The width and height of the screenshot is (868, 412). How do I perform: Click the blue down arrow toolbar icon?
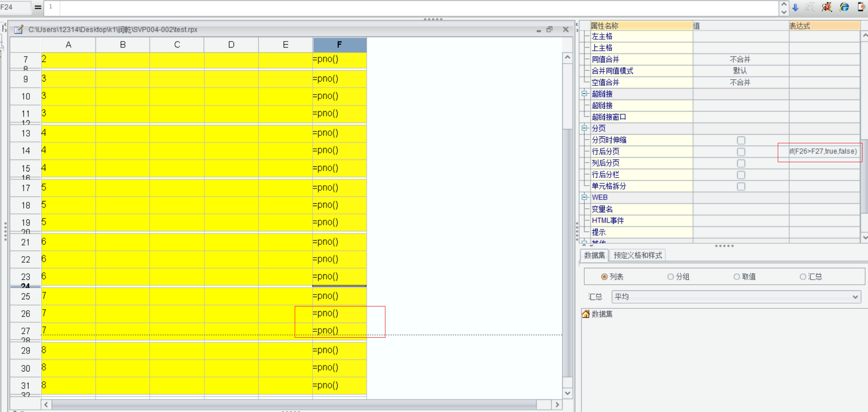[795, 7]
